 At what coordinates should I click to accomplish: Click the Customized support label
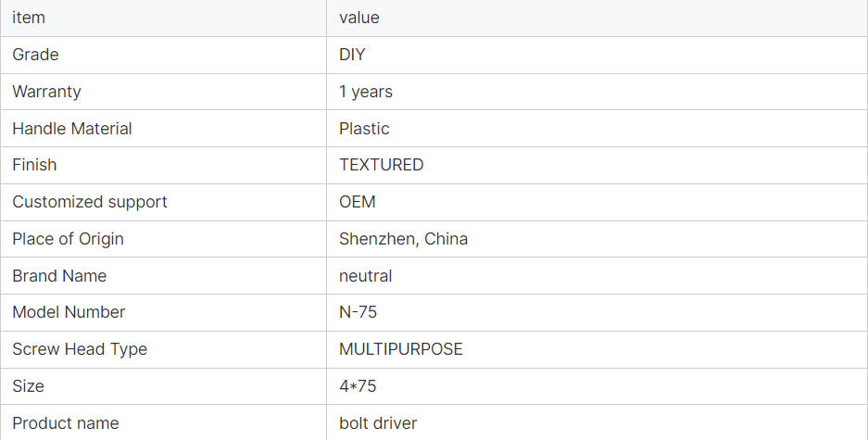(x=90, y=202)
